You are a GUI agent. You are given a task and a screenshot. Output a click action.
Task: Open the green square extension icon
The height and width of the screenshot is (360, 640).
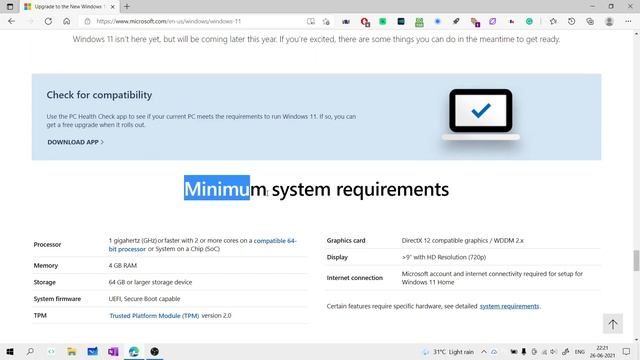tap(383, 21)
